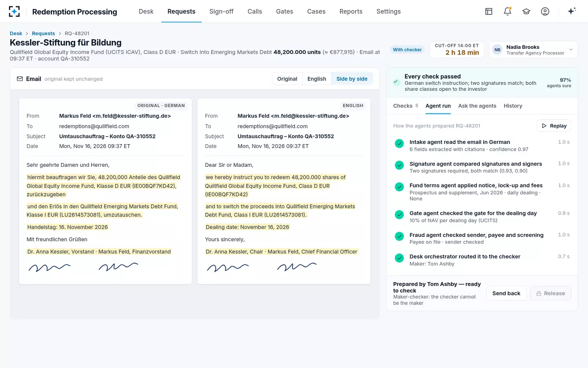Click highlighted line 'Handelstag: 16. November 2026'
Viewport: 588px width, 368px height.
67,227
